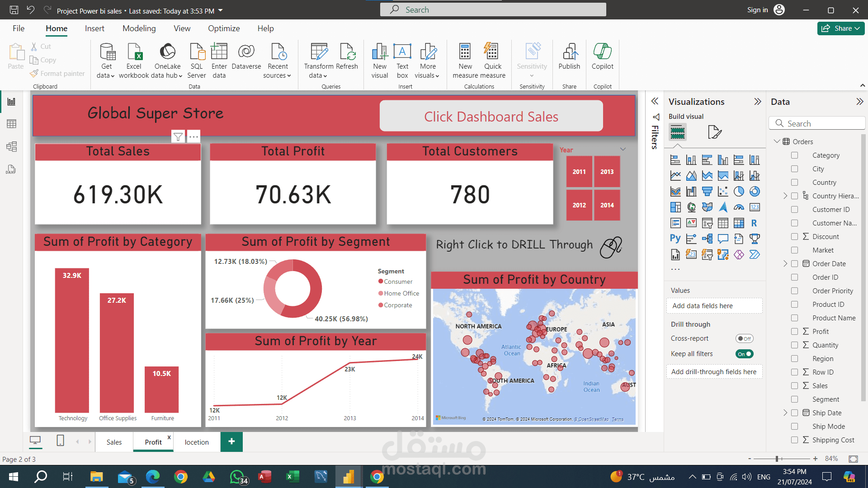Open the Year slicer dropdown chevron
This screenshot has height=488, width=868.
click(623, 150)
